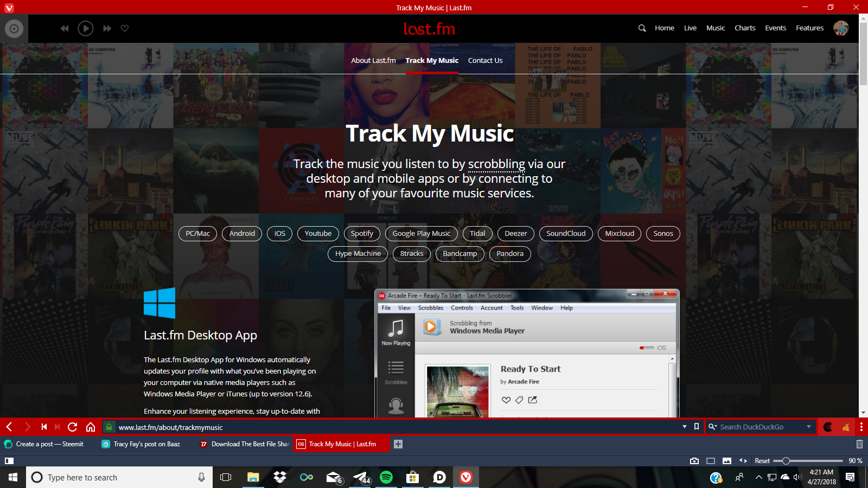868x488 pixels.
Task: Open Last.fm search magnifier icon
Action: point(642,28)
